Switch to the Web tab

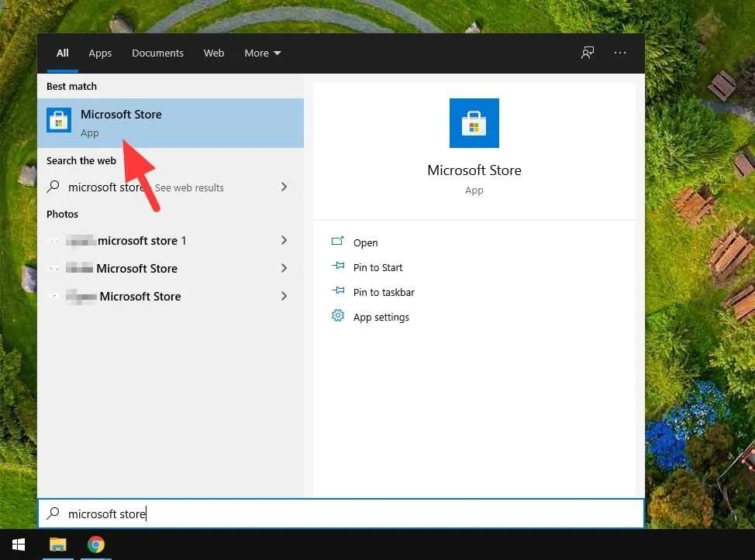pos(214,53)
